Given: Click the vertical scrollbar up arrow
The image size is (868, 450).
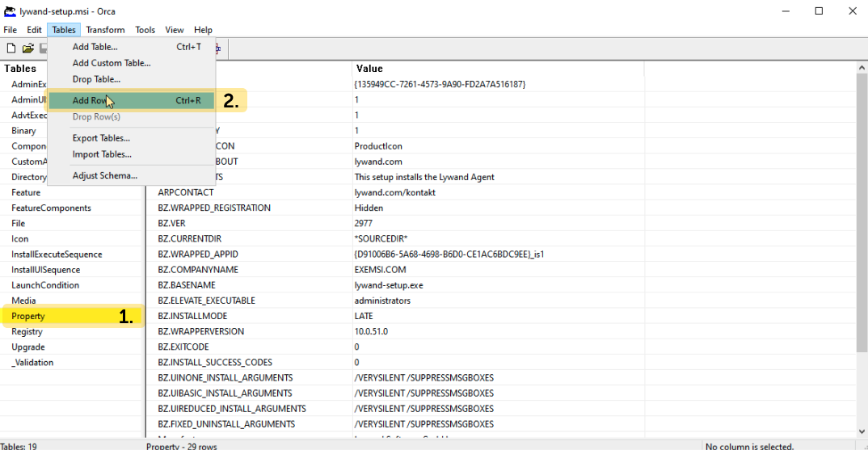Looking at the screenshot, I should pos(862,68).
